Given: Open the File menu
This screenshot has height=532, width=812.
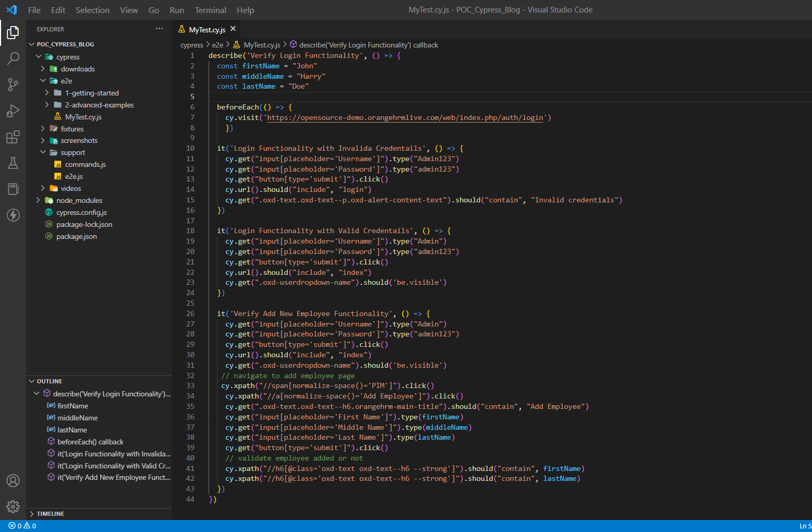Looking at the screenshot, I should 34,10.
